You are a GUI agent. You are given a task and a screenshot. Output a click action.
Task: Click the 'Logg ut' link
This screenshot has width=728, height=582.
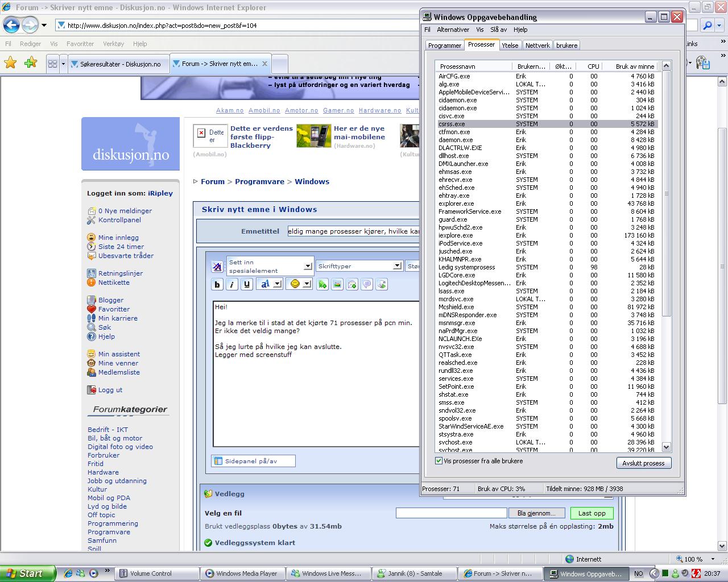tap(110, 390)
